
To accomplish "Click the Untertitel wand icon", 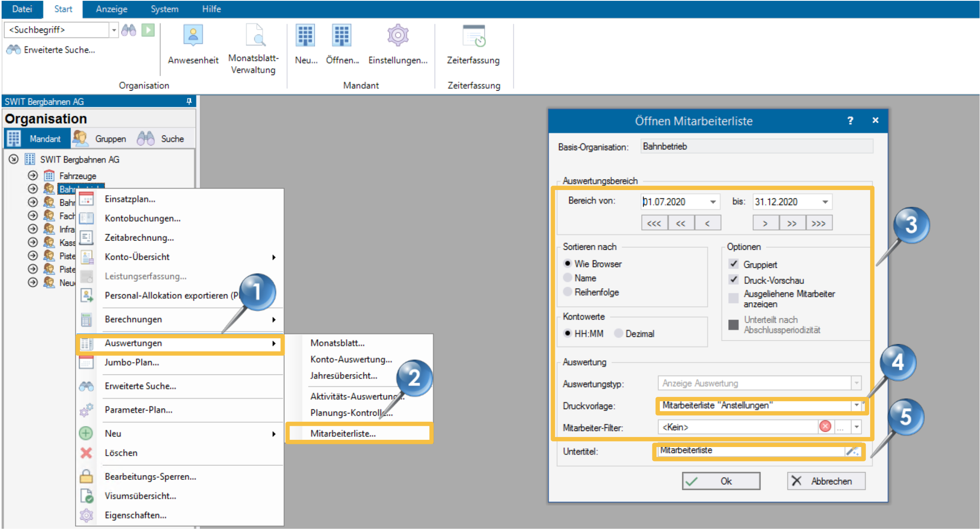I will [852, 451].
